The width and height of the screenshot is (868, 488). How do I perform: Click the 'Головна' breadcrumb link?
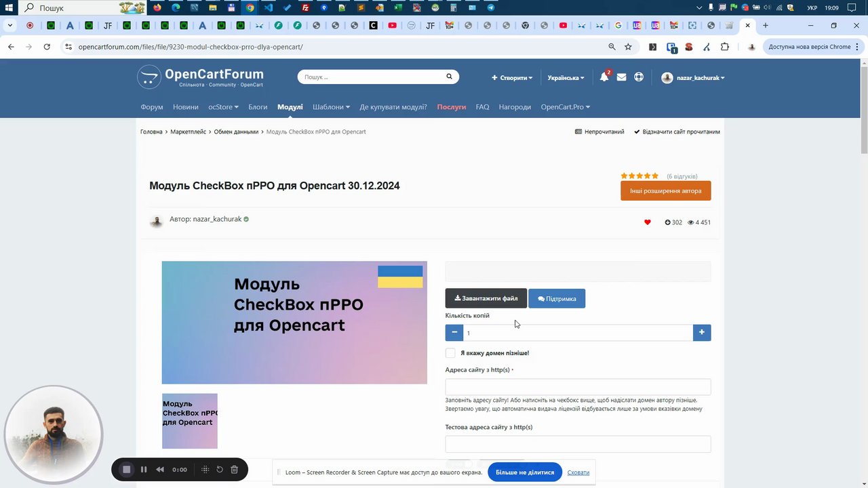pyautogui.click(x=151, y=131)
